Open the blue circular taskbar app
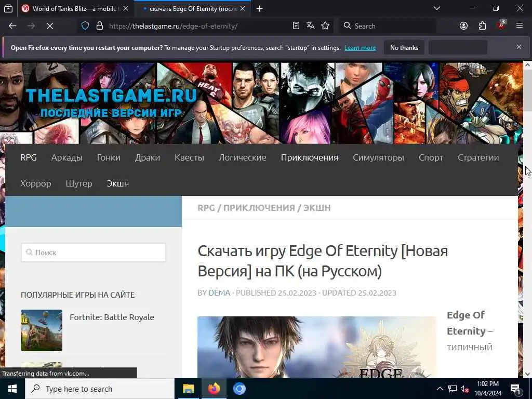Viewport: 532px width, 399px height. (239, 389)
